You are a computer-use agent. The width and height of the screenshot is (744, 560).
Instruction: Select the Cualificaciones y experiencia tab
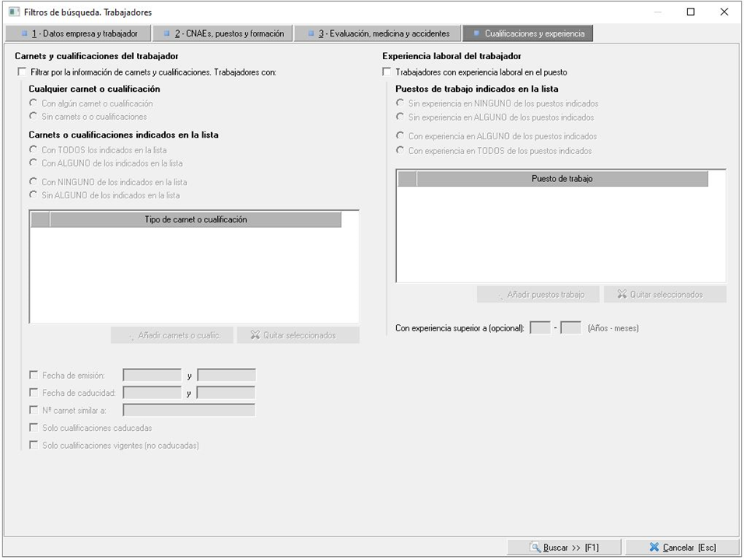(x=528, y=33)
